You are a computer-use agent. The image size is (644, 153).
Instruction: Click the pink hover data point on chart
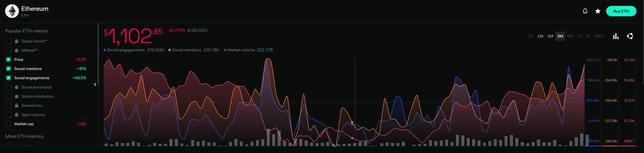coord(352,138)
